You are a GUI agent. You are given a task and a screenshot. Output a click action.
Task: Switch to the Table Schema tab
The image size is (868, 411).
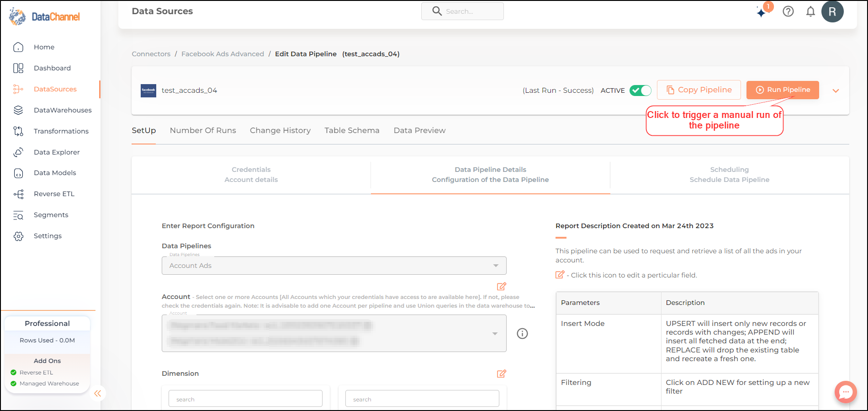click(352, 130)
